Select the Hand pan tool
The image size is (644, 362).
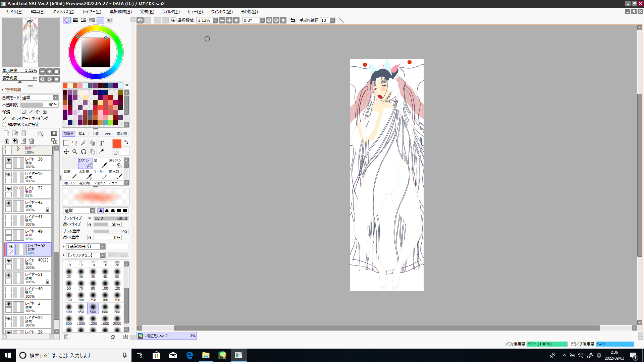(92, 152)
